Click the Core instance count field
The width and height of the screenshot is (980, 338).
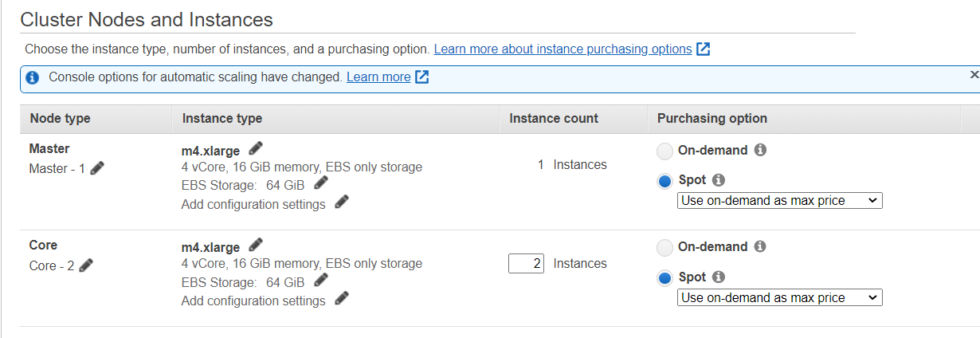point(526,263)
